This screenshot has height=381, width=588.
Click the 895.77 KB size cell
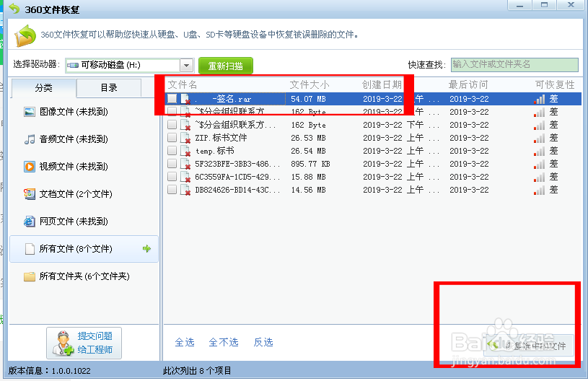[310, 165]
